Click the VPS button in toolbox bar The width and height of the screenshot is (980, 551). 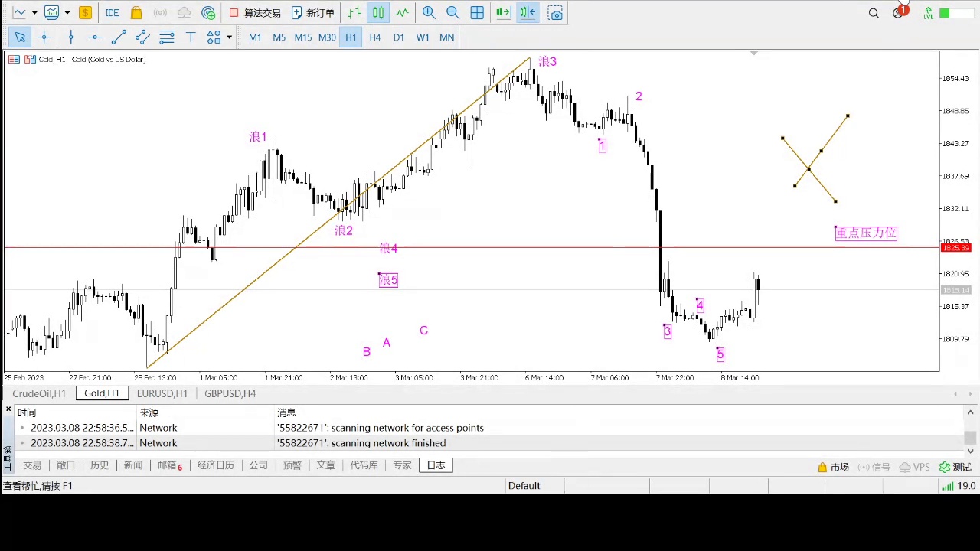914,467
